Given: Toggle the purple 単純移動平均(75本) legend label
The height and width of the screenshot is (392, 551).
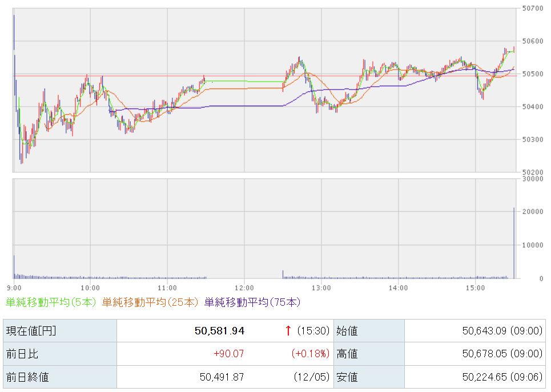Looking at the screenshot, I should [x=252, y=302].
